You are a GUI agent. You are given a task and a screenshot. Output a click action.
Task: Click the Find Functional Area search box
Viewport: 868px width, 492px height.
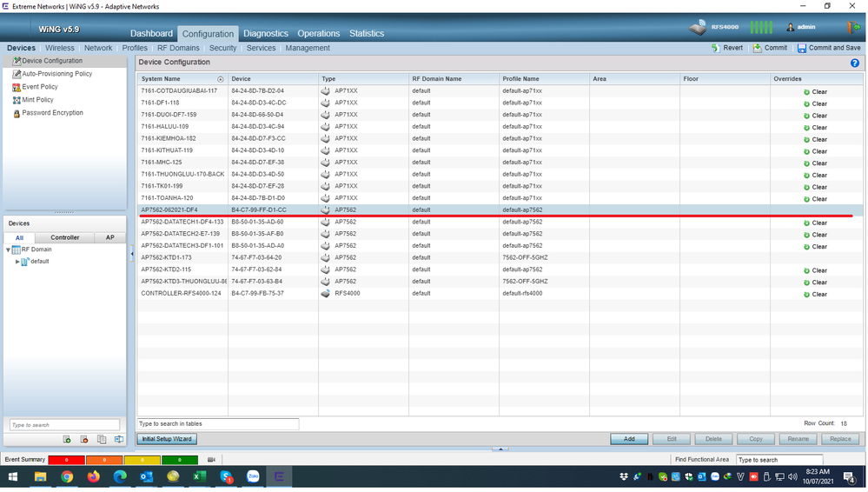pos(779,461)
